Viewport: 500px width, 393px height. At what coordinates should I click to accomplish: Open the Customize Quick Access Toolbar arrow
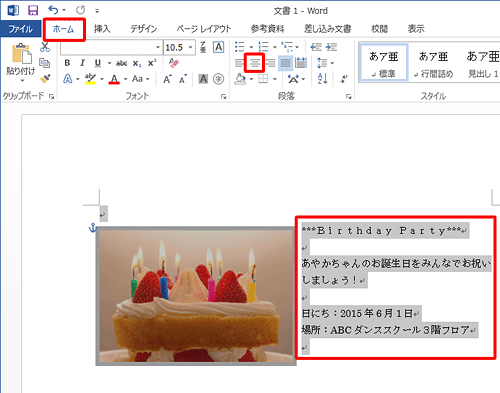pos(97,11)
